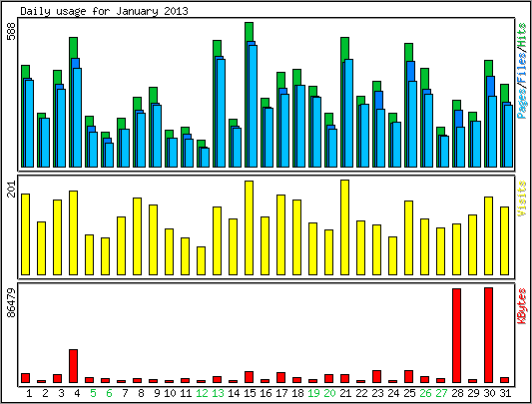Viewport: 532px width, 404px height.
Task: Click day label '15' on the x-axis
Action: point(250,393)
